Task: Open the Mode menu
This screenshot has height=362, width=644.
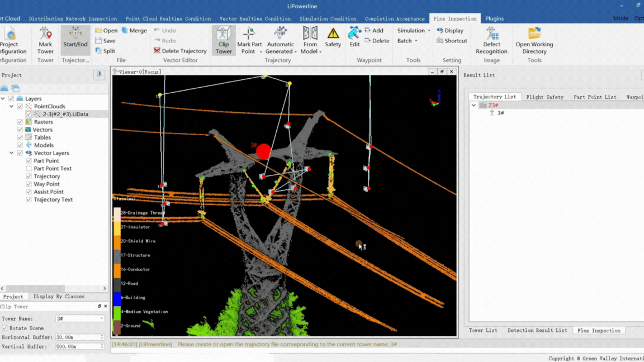Action: (621, 18)
